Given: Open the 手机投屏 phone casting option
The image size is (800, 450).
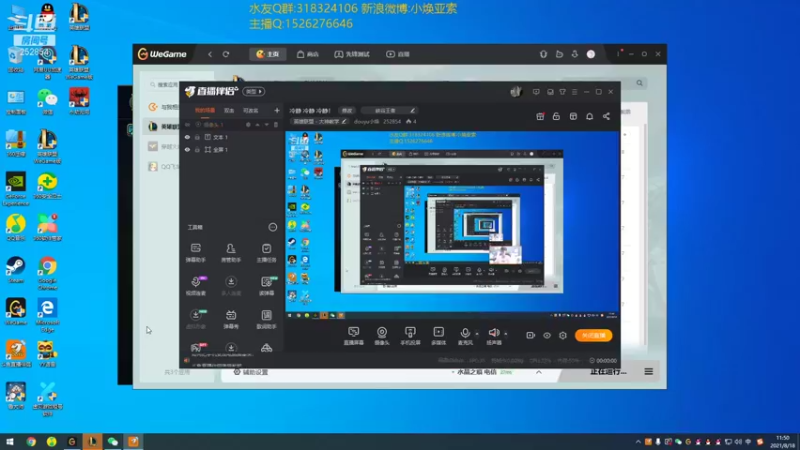Looking at the screenshot, I should click(410, 336).
